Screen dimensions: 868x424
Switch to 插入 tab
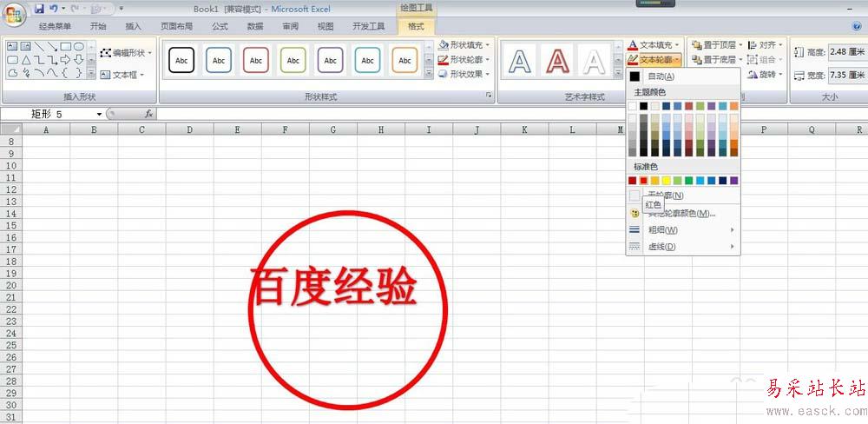pyautogui.click(x=134, y=26)
